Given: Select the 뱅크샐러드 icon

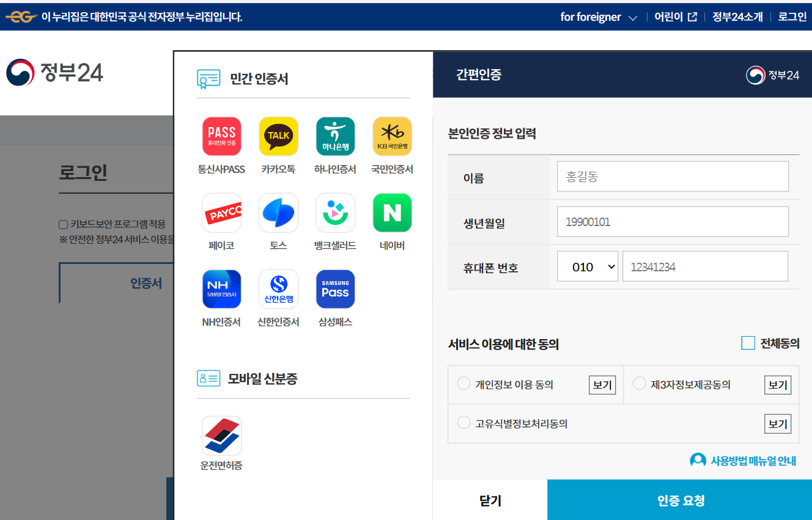Looking at the screenshot, I should (335, 213).
